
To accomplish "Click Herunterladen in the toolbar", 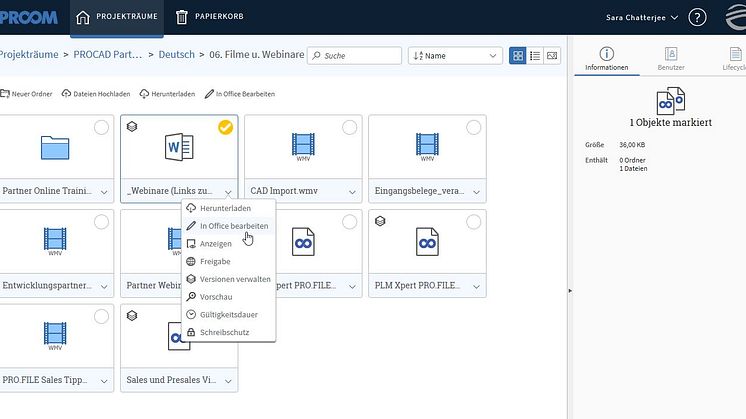I will click(x=167, y=94).
